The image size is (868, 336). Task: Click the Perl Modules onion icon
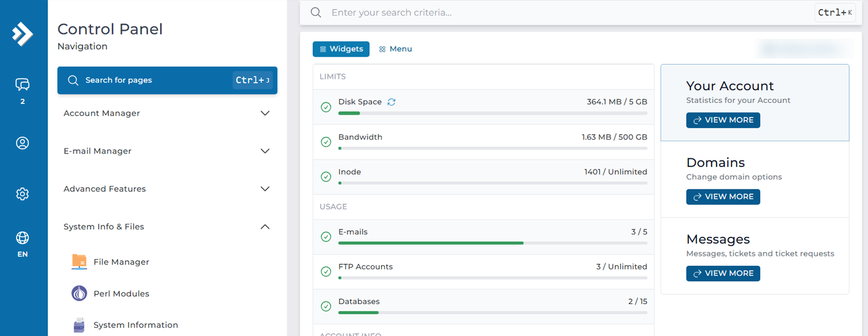(79, 293)
